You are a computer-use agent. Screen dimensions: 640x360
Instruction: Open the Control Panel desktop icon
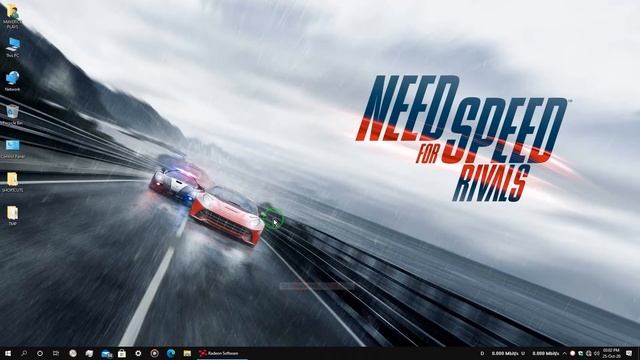tap(13, 149)
